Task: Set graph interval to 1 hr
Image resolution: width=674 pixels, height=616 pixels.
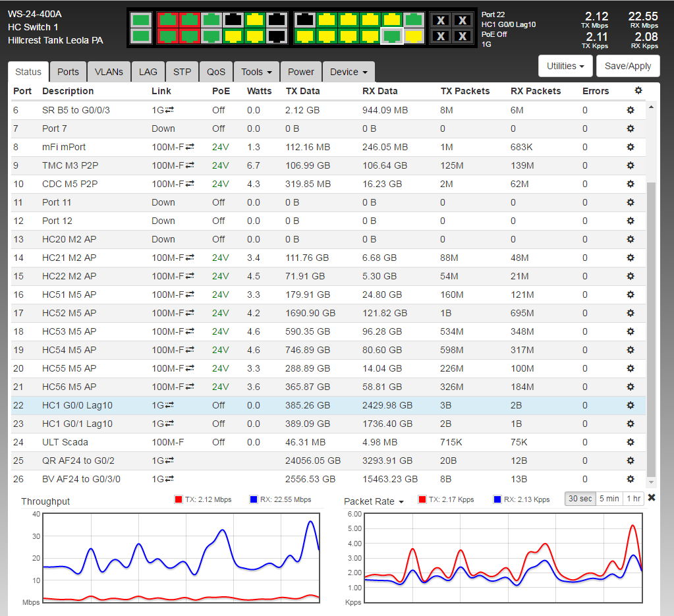Action: pyautogui.click(x=634, y=499)
